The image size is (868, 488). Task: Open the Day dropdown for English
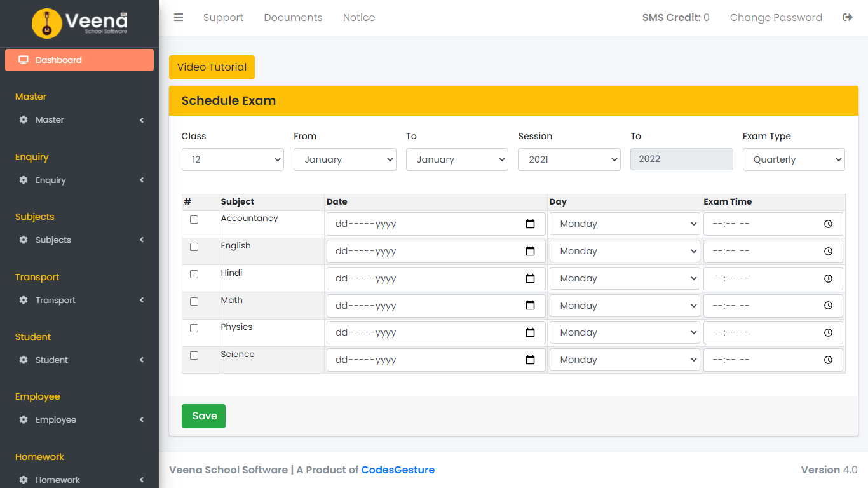click(625, 251)
